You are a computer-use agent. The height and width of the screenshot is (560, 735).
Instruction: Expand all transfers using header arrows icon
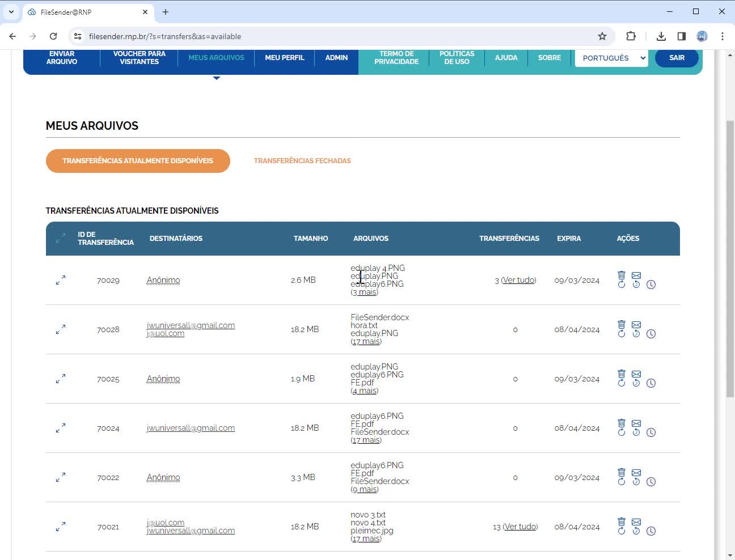(x=61, y=239)
